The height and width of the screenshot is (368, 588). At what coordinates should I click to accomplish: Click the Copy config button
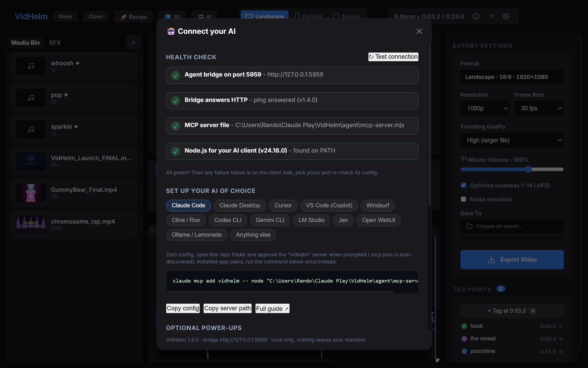[183, 308]
